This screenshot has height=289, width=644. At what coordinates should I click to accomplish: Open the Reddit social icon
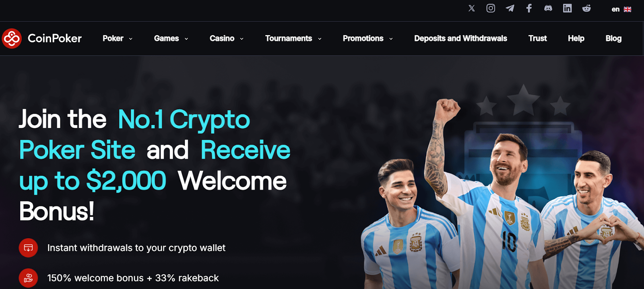point(586,8)
